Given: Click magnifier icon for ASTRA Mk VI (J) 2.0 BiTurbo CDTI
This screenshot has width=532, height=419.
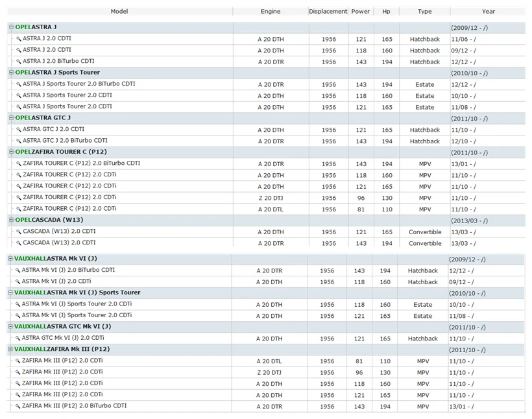Looking at the screenshot, I should (18, 270).
